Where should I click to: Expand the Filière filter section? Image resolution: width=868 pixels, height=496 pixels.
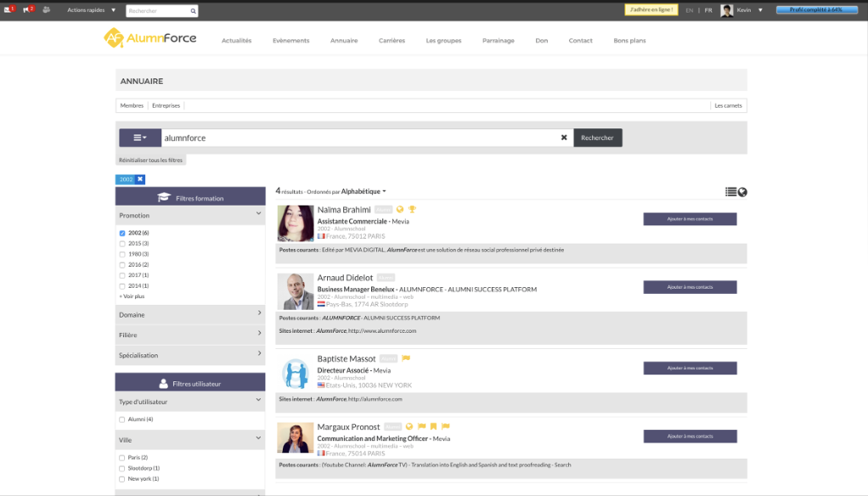tap(190, 335)
